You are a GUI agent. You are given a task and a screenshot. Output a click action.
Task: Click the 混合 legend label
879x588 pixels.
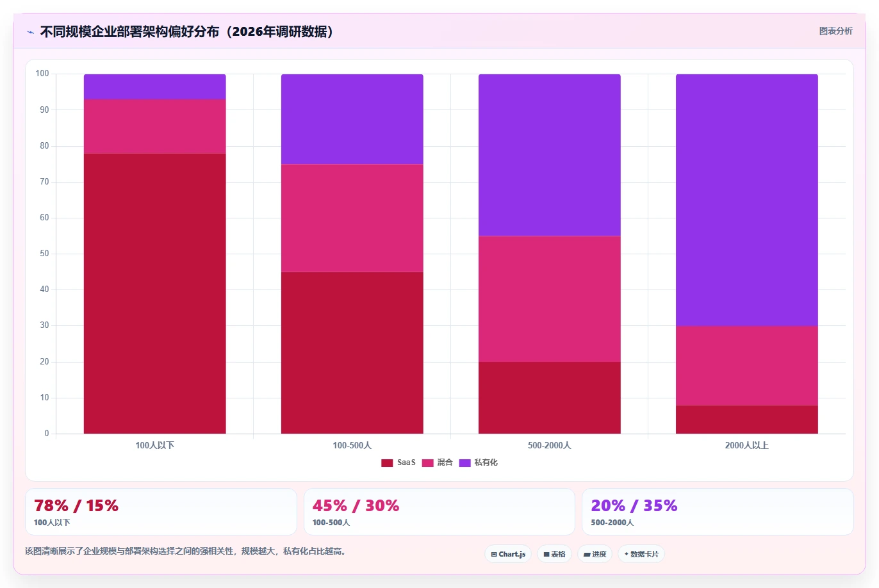pyautogui.click(x=445, y=462)
